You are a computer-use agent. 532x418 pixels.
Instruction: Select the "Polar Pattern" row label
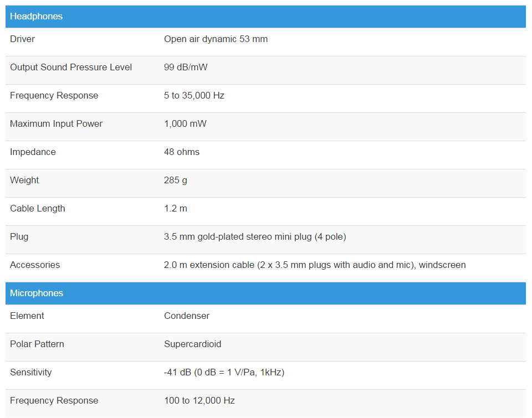[x=37, y=344]
